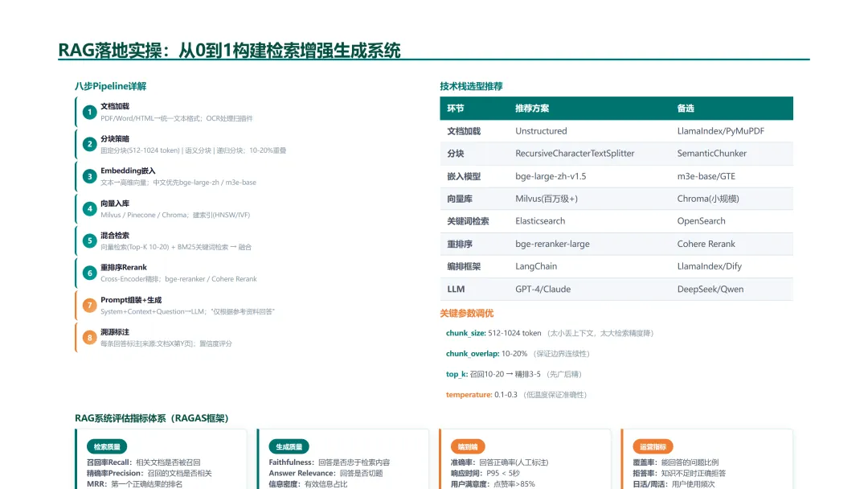Click the 响应时间 P95 metric line
Image resolution: width=868 pixels, height=489 pixels.
(x=485, y=474)
